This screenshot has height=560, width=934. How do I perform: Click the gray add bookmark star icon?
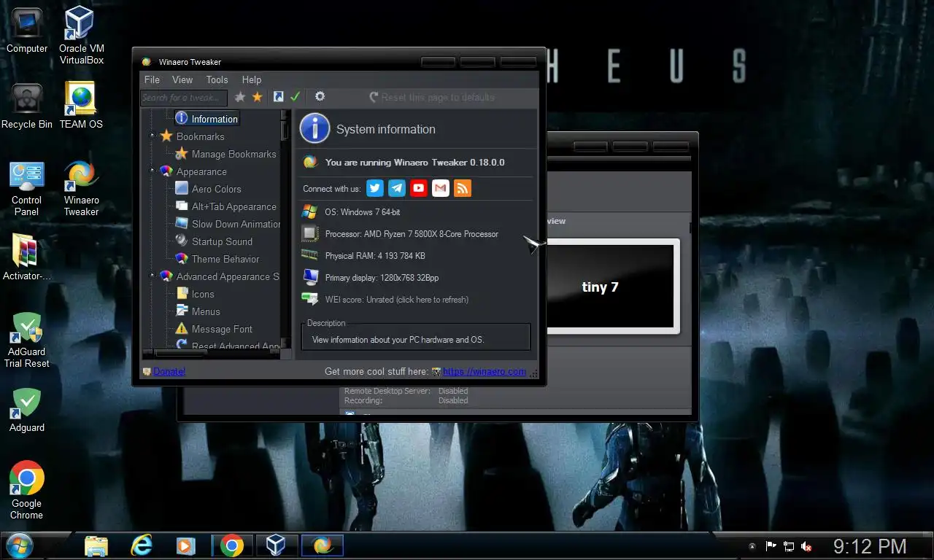[240, 97]
